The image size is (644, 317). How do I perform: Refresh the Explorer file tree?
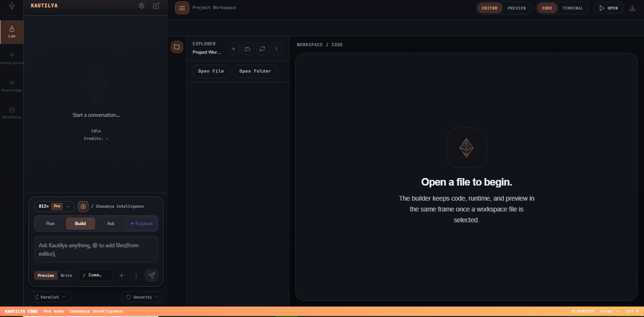tap(262, 49)
